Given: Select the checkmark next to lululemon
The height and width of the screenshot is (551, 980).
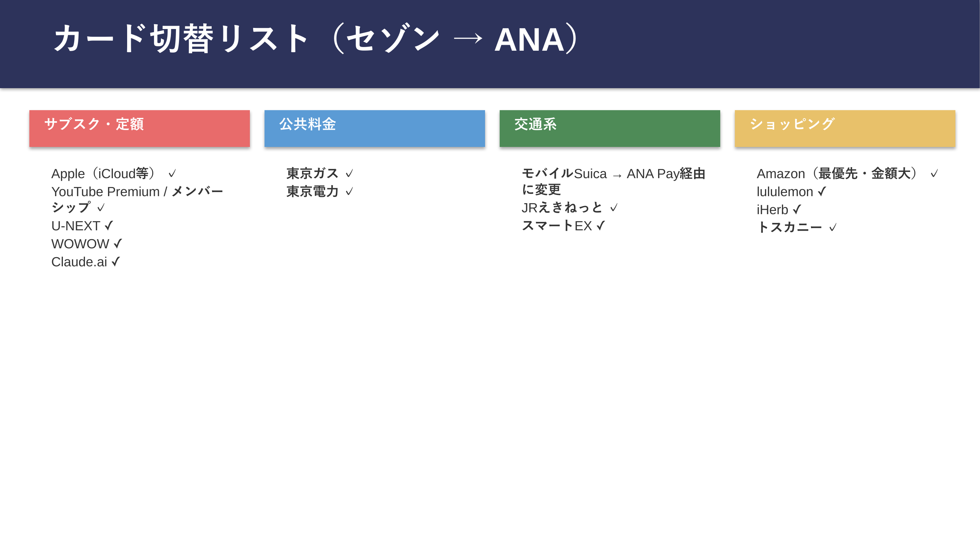Looking at the screenshot, I should pos(822,192).
